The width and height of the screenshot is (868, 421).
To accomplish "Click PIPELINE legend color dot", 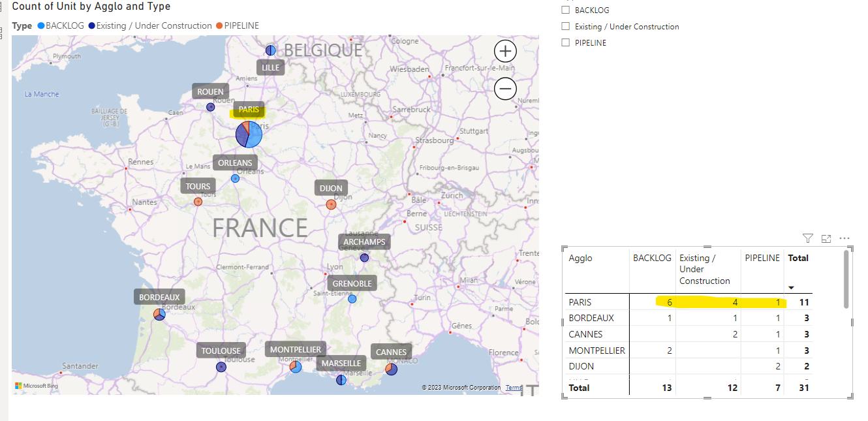I will 219,26.
